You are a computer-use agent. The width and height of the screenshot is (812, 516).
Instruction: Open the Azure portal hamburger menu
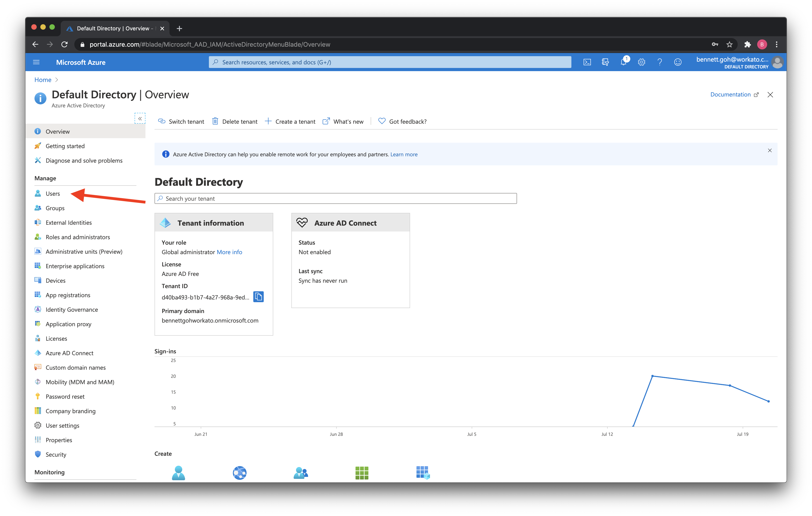[36, 62]
